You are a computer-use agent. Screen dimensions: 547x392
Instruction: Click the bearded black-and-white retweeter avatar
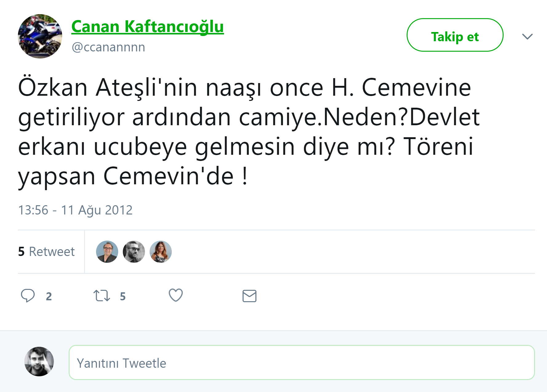(134, 252)
